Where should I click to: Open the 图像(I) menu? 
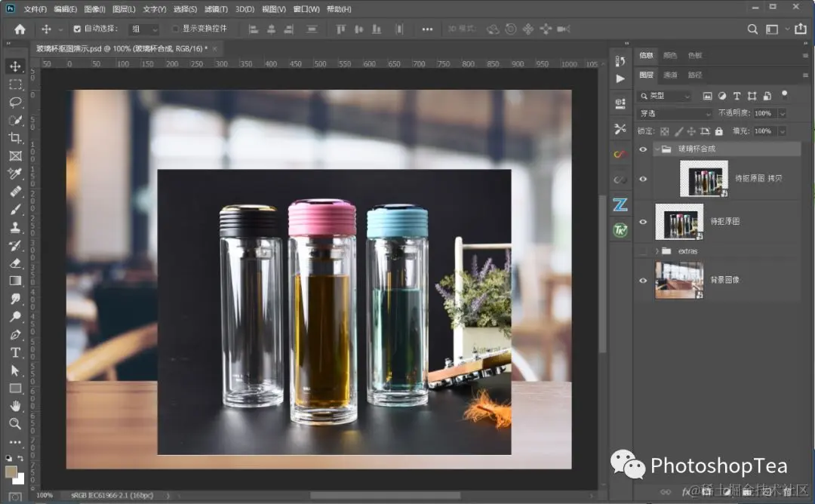coord(94,9)
